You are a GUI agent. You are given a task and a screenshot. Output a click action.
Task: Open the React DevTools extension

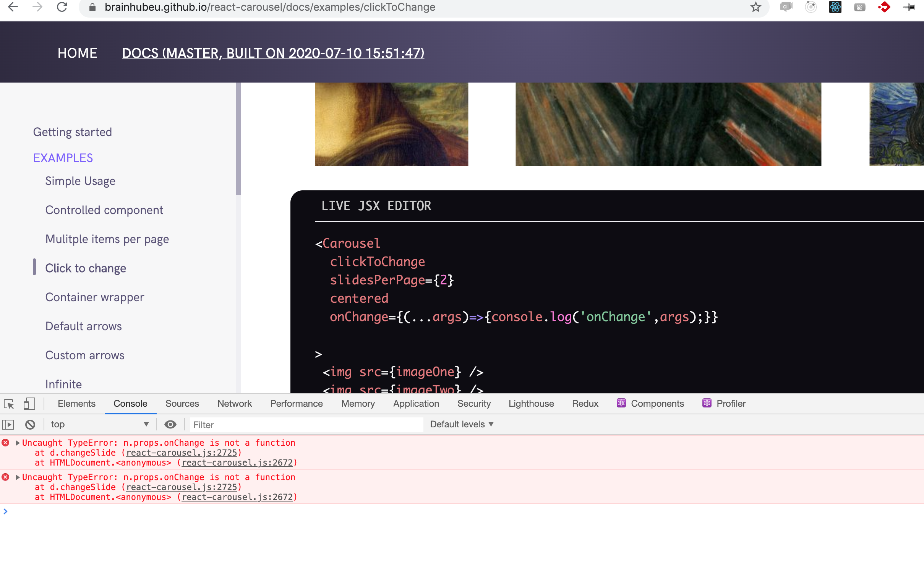[835, 7]
